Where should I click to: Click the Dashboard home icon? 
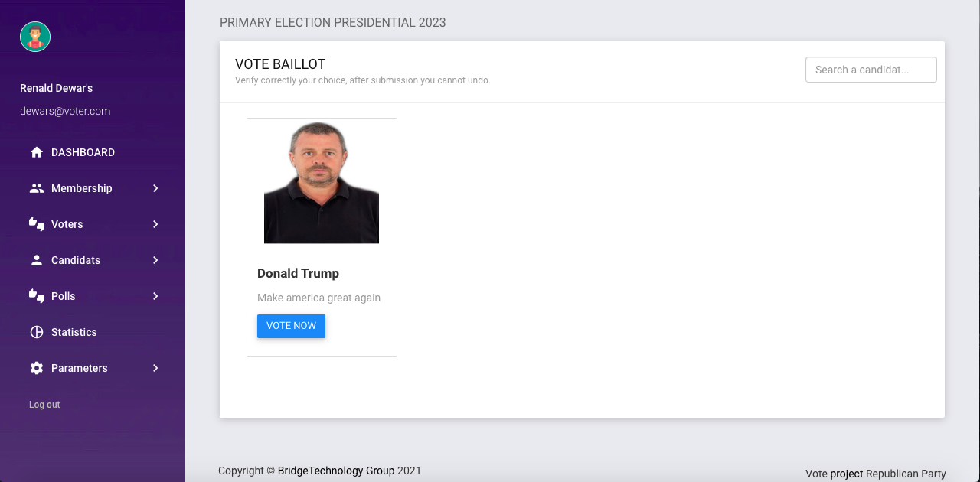(x=36, y=151)
